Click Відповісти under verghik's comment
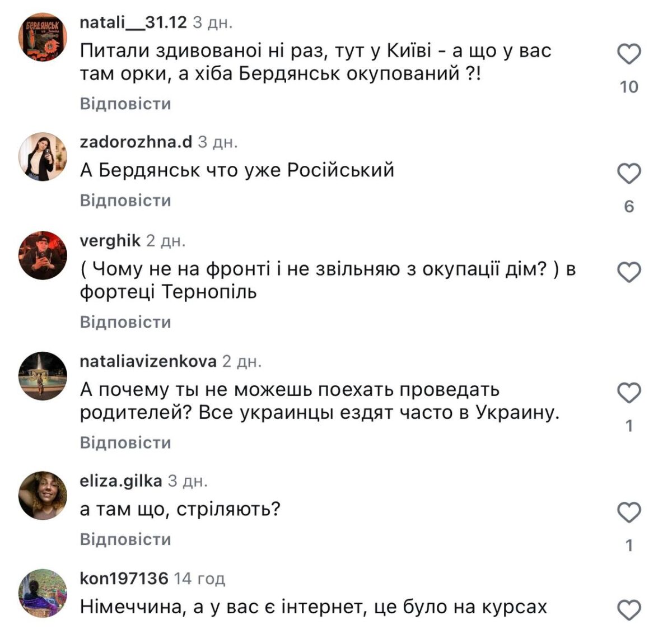This screenshot has height=629, width=672. [125, 322]
